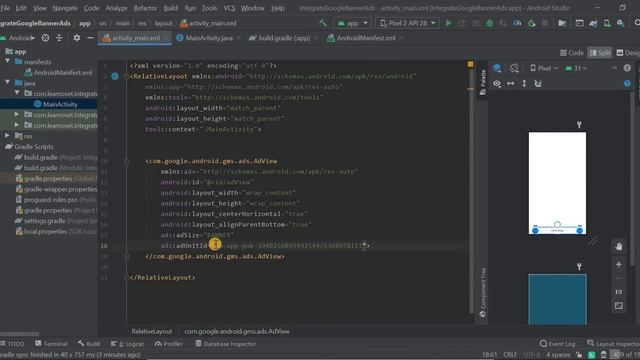Select local.properties in project tree
The image size is (640, 360).
56,231
